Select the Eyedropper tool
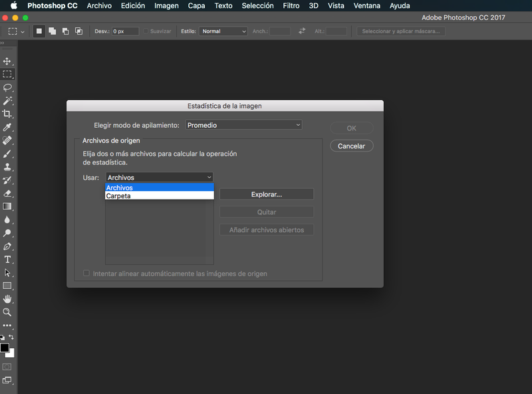 point(7,127)
